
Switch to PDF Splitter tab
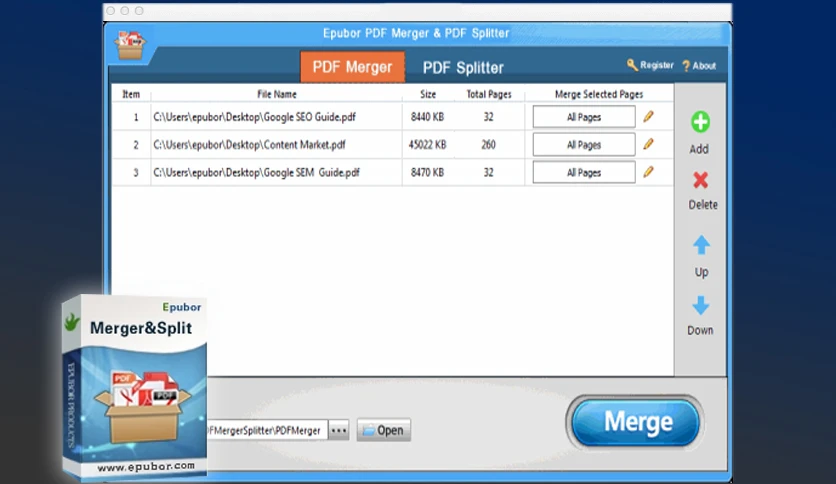pos(463,68)
